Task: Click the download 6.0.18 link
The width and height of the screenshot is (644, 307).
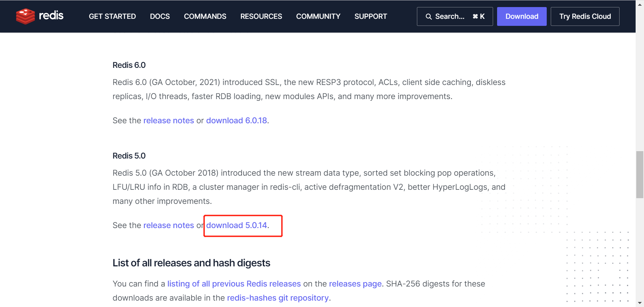Action: click(236, 121)
